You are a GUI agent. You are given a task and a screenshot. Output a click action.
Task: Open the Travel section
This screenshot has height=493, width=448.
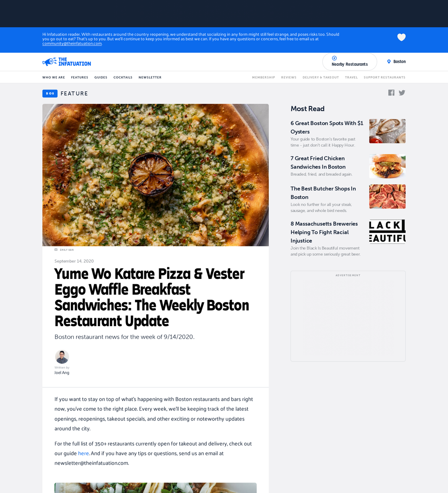point(351,77)
